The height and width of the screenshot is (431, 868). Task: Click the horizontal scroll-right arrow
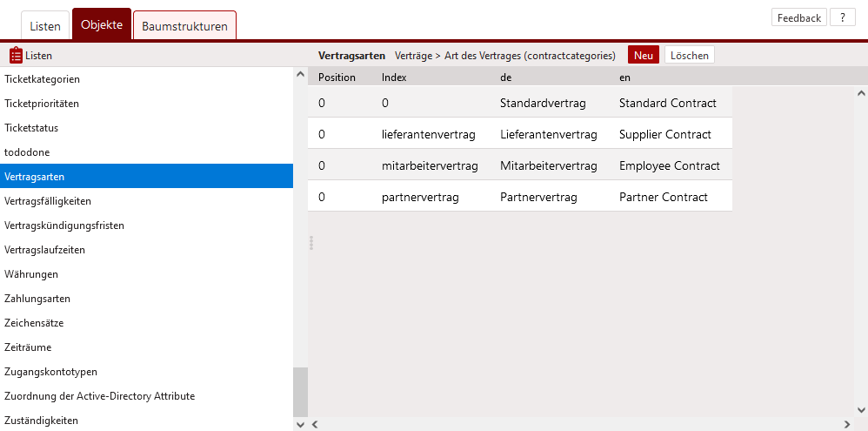(x=847, y=424)
